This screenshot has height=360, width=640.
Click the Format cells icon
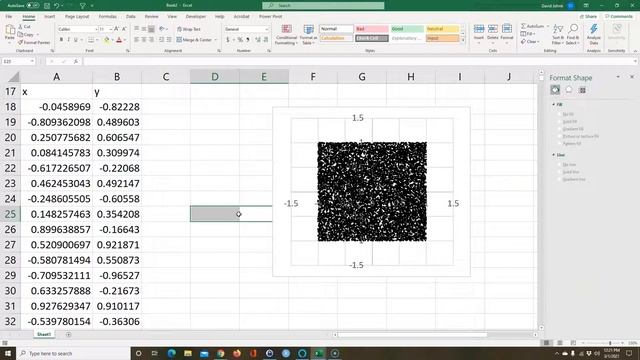(x=507, y=29)
